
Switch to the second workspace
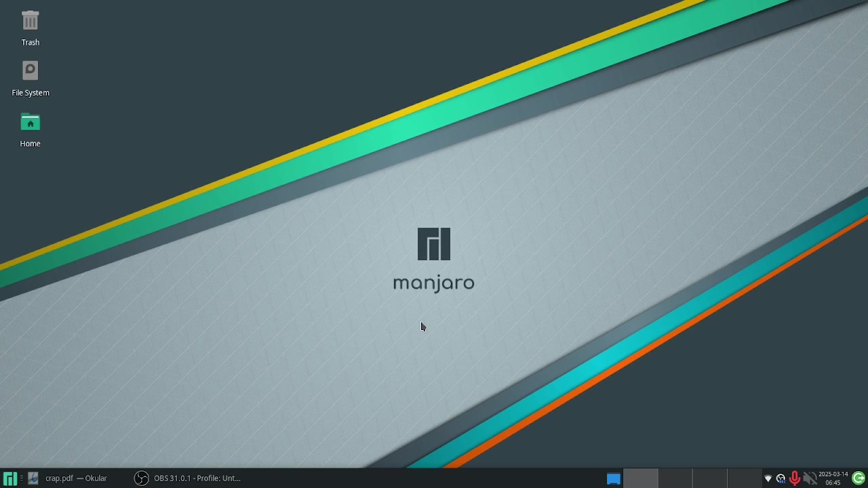click(675, 479)
